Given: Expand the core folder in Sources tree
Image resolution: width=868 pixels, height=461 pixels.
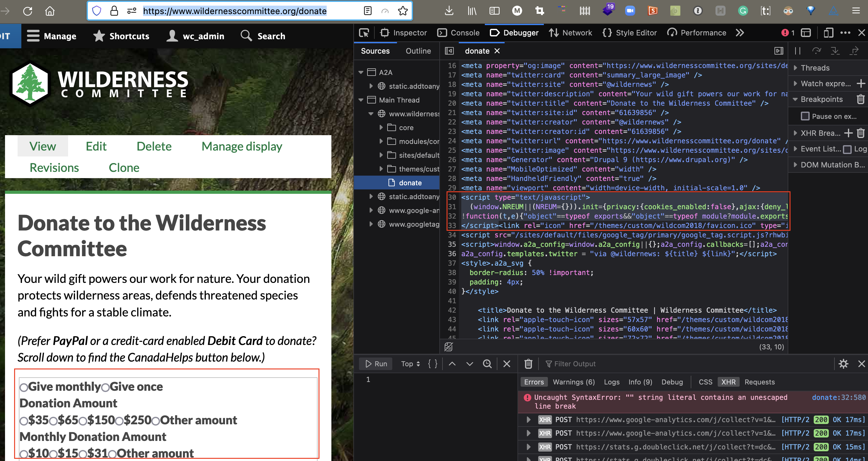Looking at the screenshot, I should (381, 128).
